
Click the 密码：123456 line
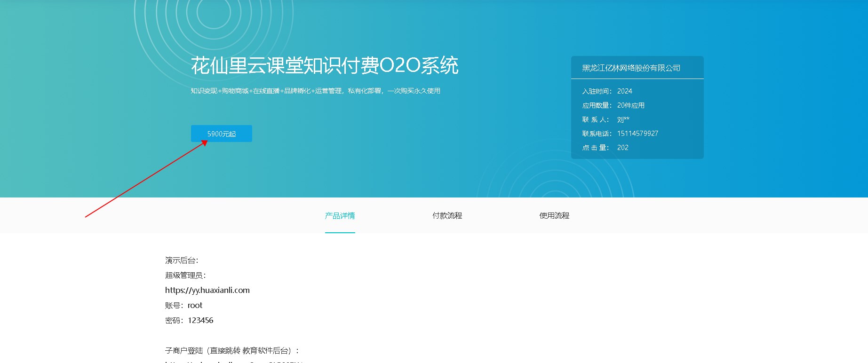[x=189, y=320]
